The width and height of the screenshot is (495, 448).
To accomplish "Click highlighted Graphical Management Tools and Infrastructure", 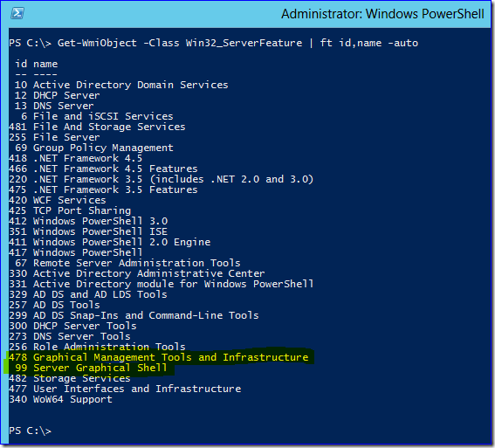I will pos(159,357).
